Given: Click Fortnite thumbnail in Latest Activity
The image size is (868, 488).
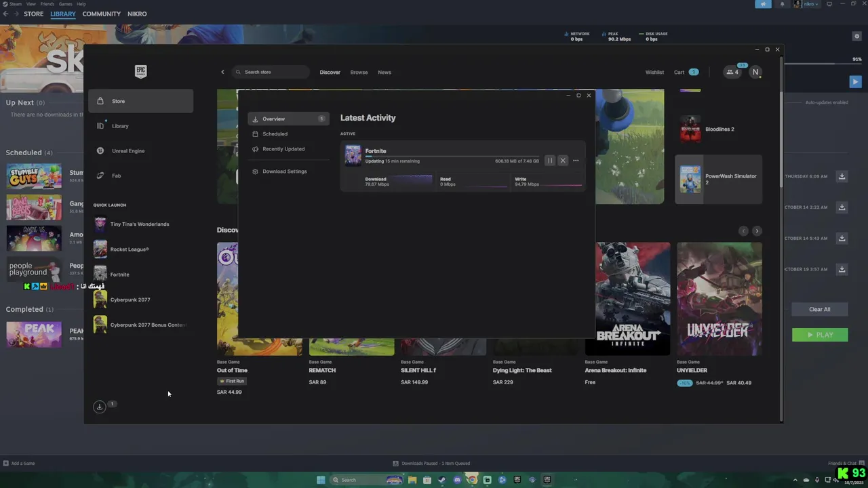Looking at the screenshot, I should click(x=353, y=155).
